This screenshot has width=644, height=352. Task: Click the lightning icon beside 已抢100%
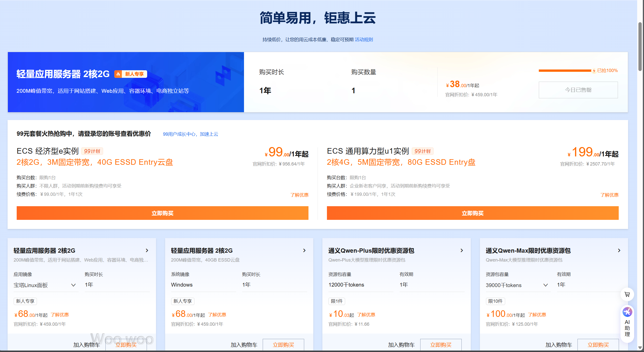[x=593, y=71]
